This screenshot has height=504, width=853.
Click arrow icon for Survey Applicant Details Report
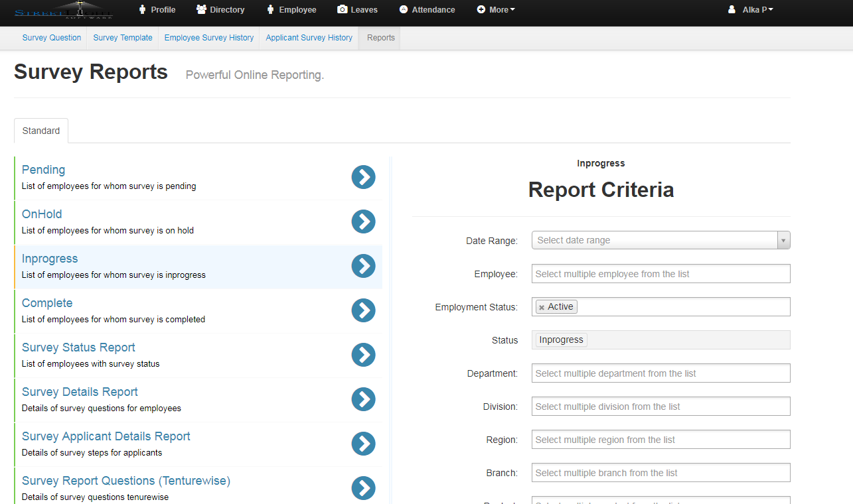click(x=363, y=444)
